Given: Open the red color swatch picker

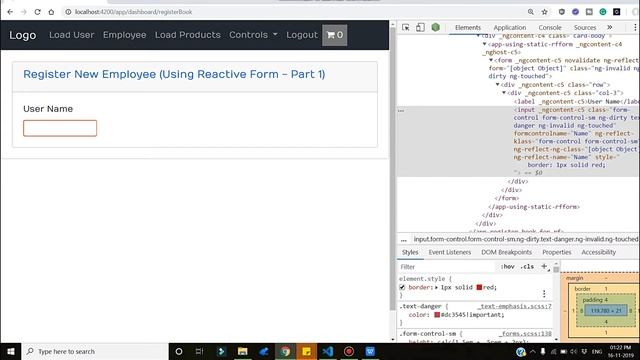Looking at the screenshot, I should coord(479,287).
